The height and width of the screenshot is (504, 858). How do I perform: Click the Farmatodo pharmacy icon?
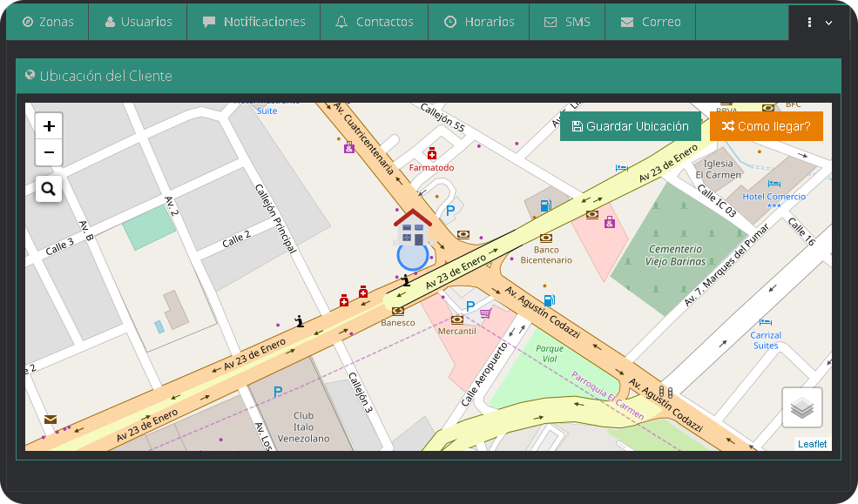pyautogui.click(x=432, y=154)
